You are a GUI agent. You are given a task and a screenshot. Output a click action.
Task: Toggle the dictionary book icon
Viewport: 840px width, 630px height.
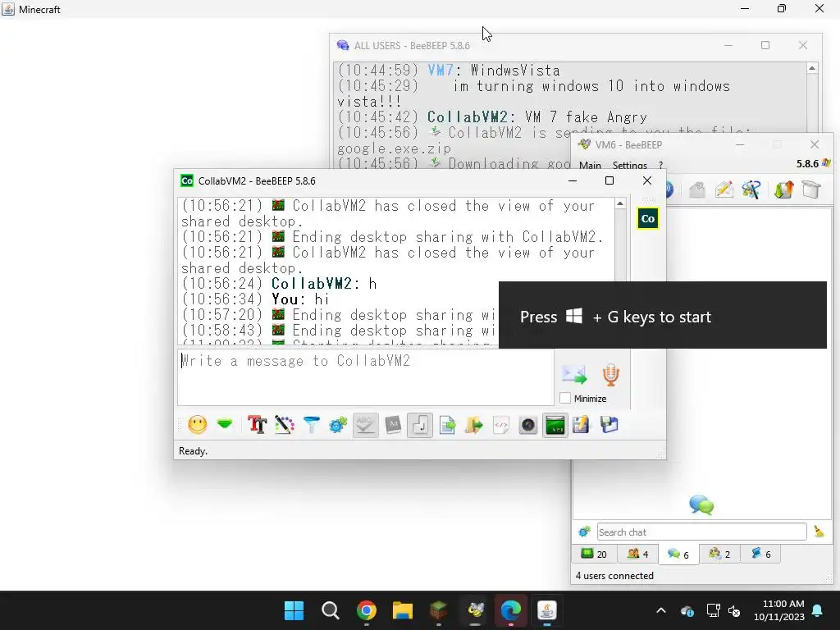click(x=393, y=425)
